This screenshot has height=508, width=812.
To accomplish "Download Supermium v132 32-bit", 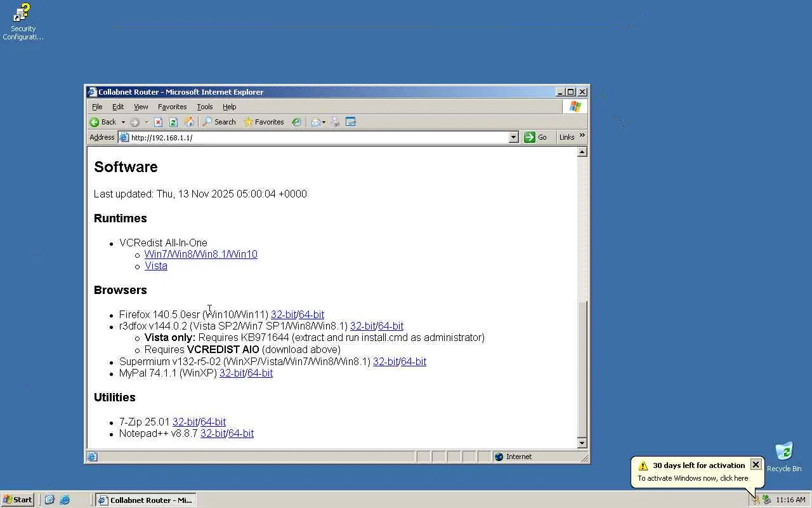I will pyautogui.click(x=386, y=362).
